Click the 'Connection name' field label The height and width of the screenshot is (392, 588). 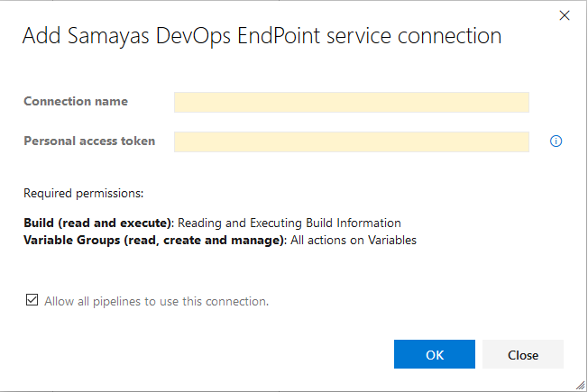(x=76, y=102)
